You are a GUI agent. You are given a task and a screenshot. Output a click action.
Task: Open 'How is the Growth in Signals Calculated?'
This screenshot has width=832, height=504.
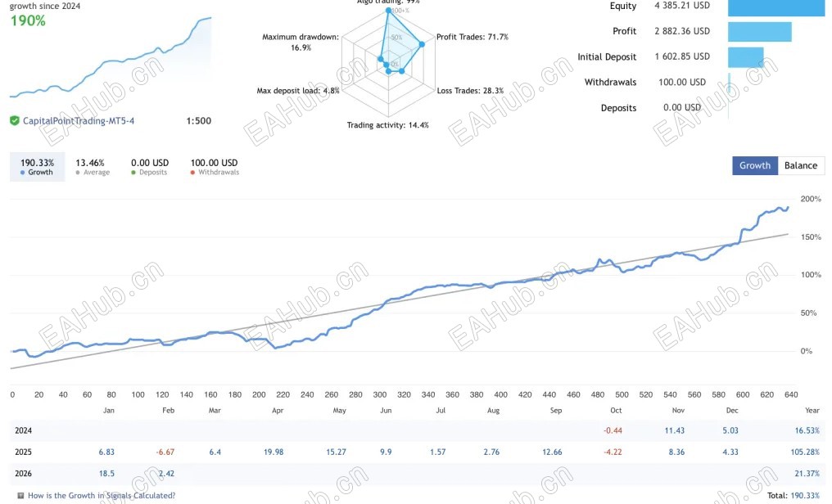pos(102,496)
